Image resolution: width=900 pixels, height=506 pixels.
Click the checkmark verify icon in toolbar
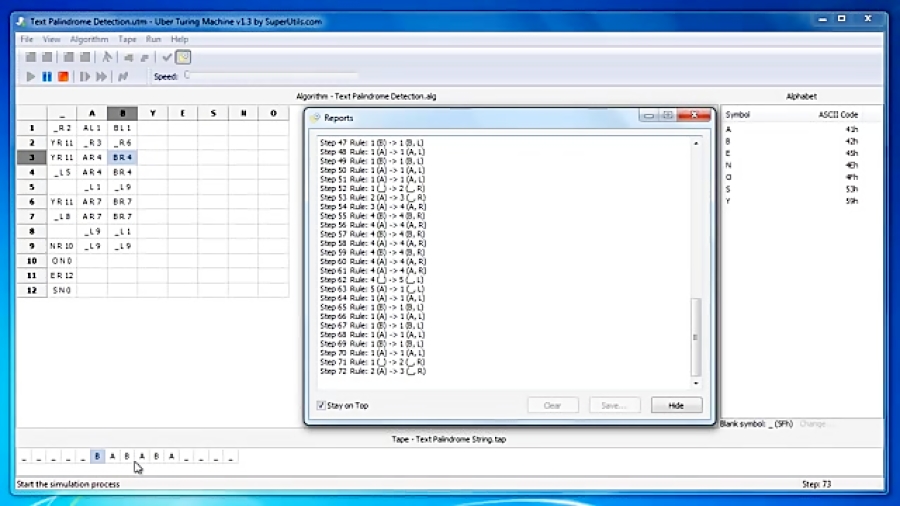(167, 58)
